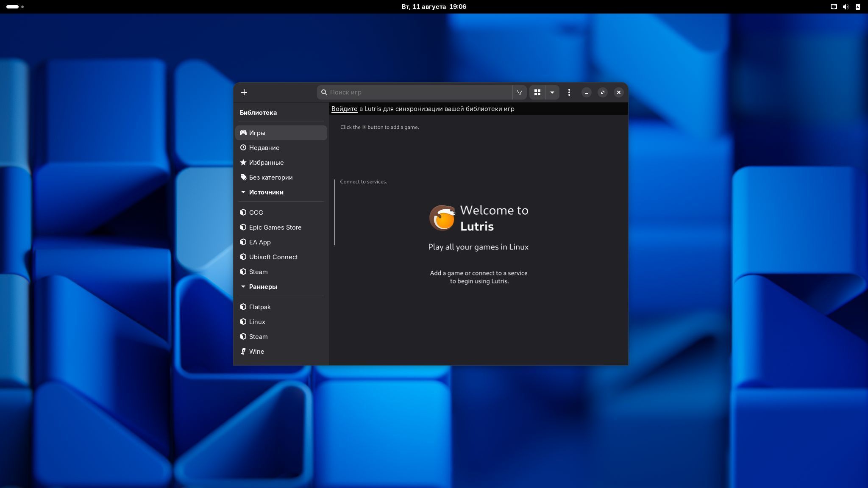Open the Wine runner with the glass icon
This screenshot has width=868, height=488.
pos(281,351)
